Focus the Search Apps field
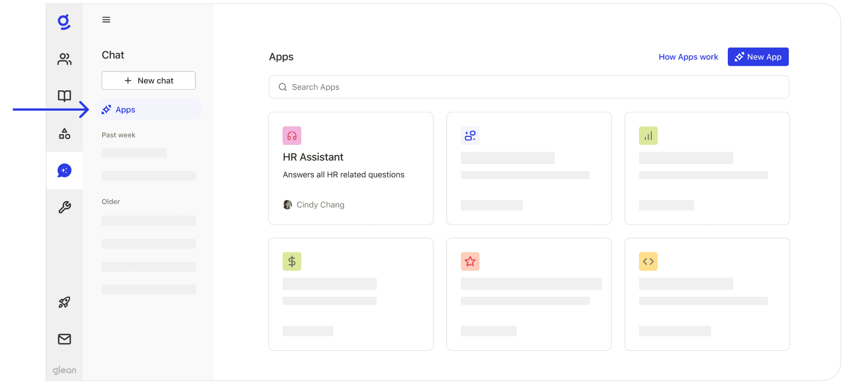Screen dimensions: 868x386 coord(529,87)
